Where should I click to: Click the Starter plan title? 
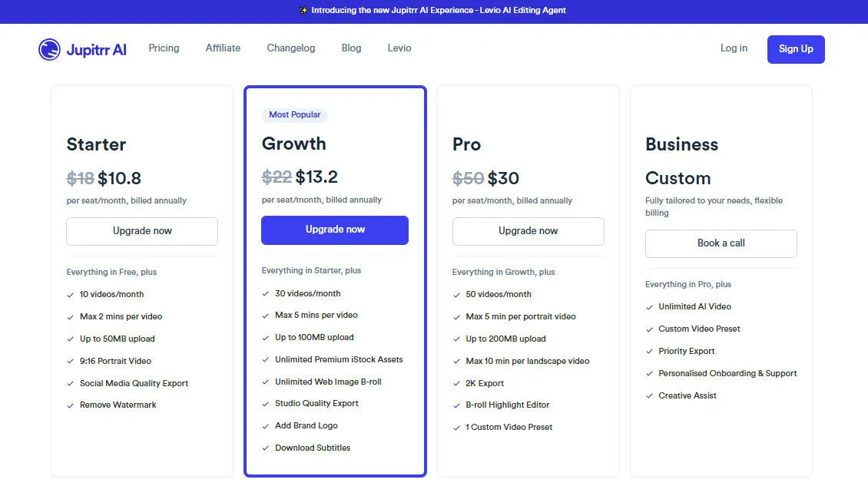point(95,144)
